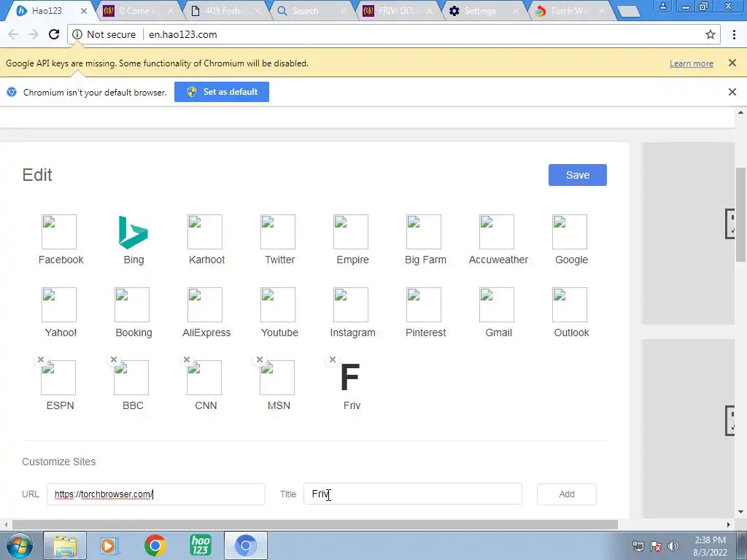Open the hao123 taskbar shortcut
747x560 pixels.
pyautogui.click(x=200, y=545)
